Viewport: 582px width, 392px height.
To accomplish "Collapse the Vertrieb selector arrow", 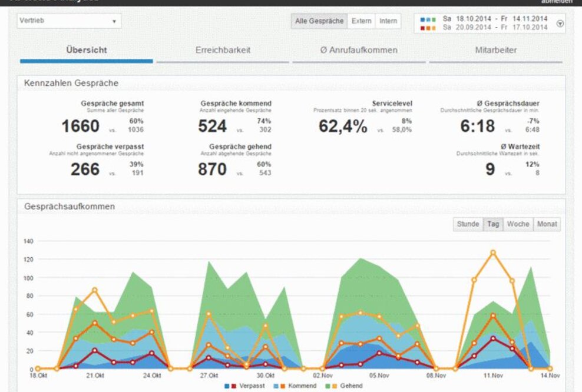I will click(x=115, y=21).
